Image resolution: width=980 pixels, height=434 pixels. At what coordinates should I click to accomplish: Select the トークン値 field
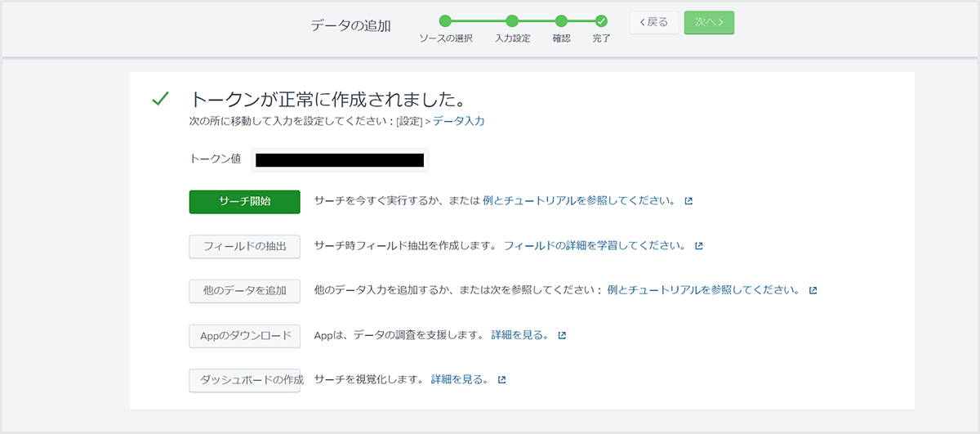[x=339, y=159]
